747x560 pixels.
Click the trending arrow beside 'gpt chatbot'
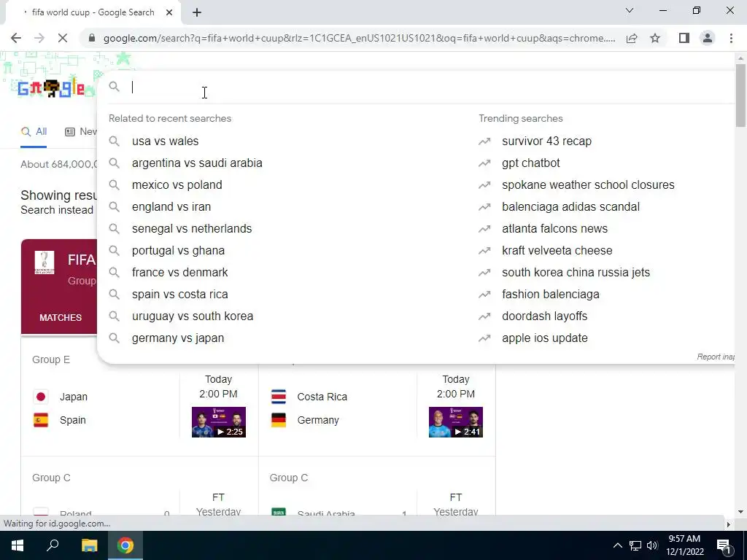pyautogui.click(x=484, y=163)
